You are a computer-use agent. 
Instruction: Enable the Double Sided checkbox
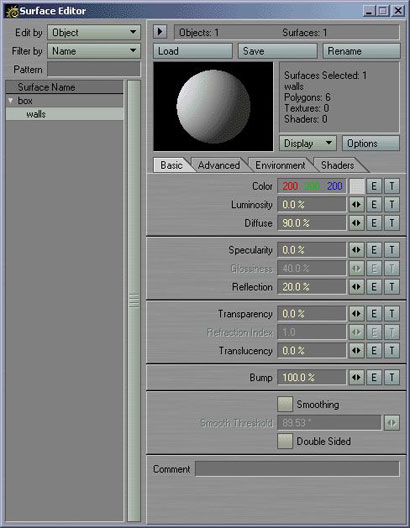(285, 441)
